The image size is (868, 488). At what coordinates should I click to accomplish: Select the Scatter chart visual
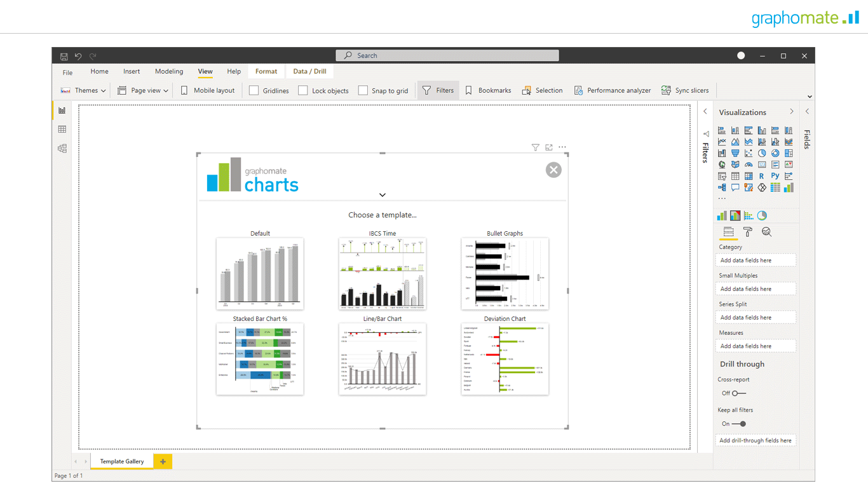click(749, 153)
